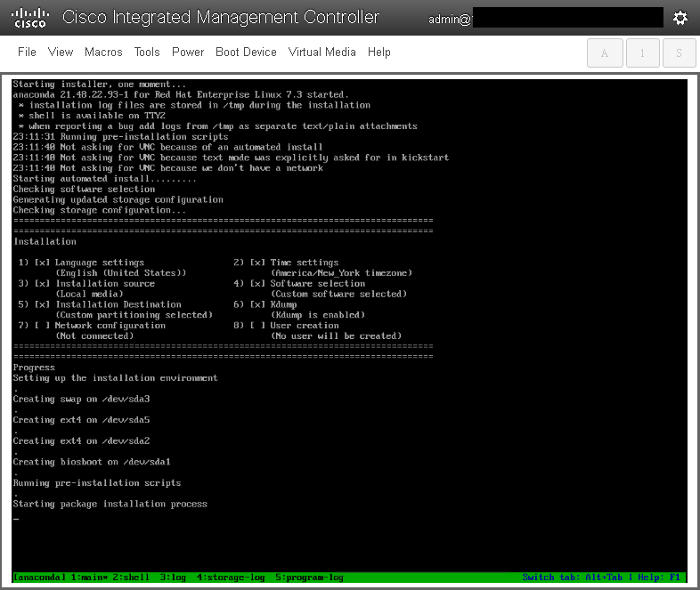Screen dimensions: 700x590
Task: Click the Software selection [x] checkbox
Action: click(x=257, y=284)
